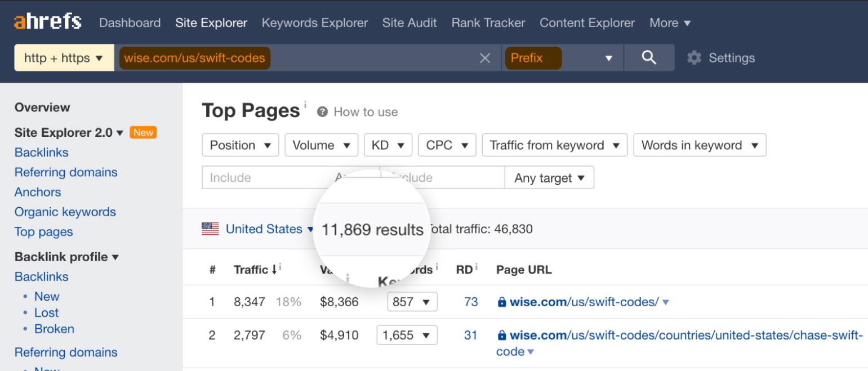Screen dimensions: 868x371
Task: Go to Site Audit in top navigation
Action: [x=409, y=23]
